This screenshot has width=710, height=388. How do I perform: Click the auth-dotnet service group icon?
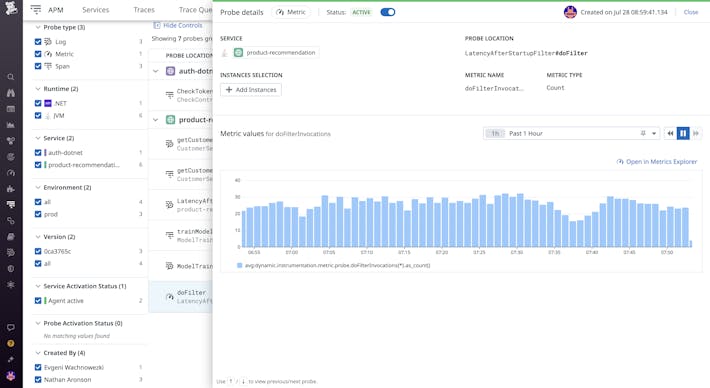170,71
